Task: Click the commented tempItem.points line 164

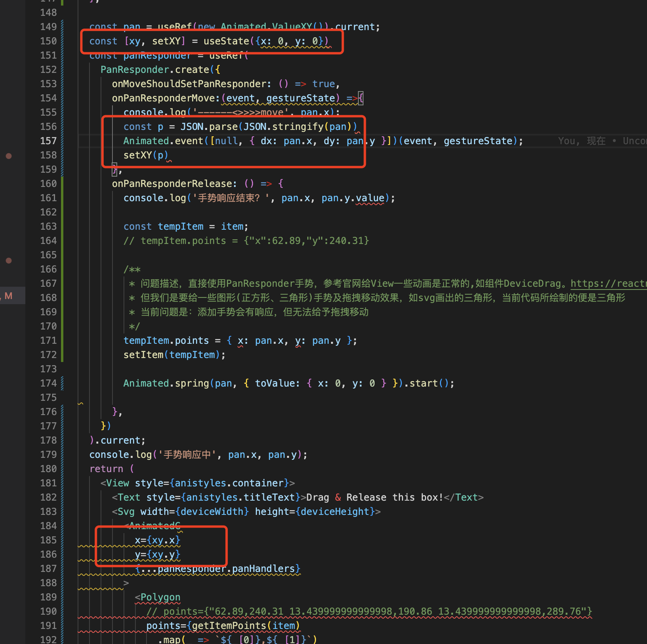Action: pos(246,241)
